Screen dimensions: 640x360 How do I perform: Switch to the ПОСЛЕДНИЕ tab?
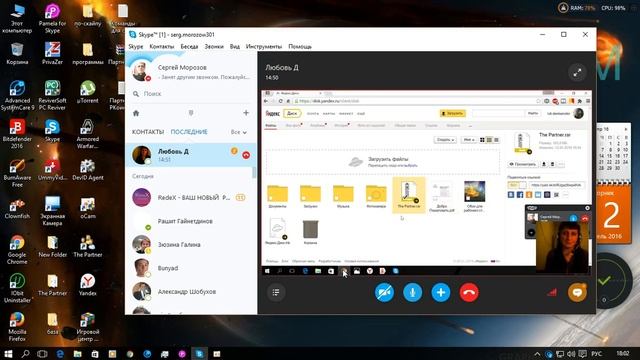(189, 132)
